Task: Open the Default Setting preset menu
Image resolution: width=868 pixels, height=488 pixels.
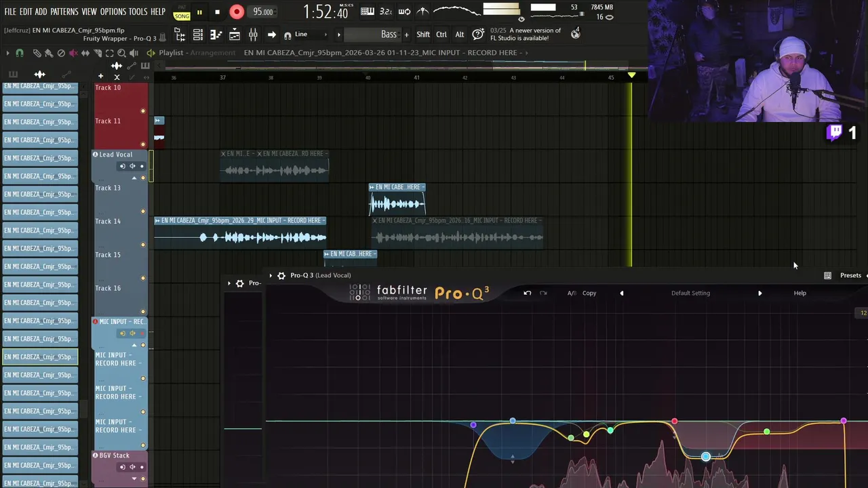Action: coord(690,293)
